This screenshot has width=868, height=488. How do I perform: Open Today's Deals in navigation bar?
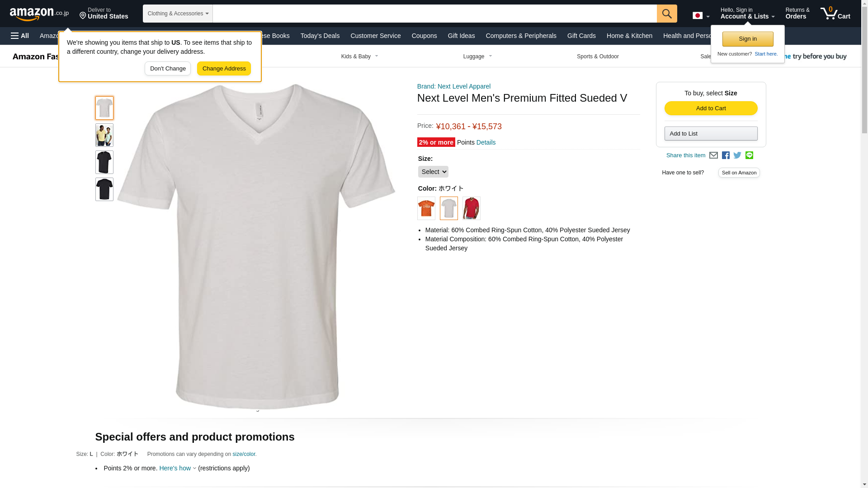click(320, 36)
